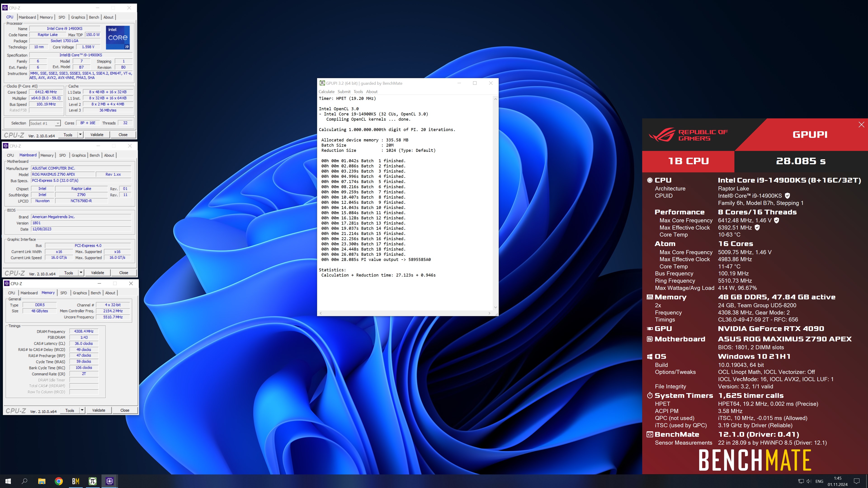Click PI value output line 5895585A0
868x488 pixels.
click(x=376, y=260)
